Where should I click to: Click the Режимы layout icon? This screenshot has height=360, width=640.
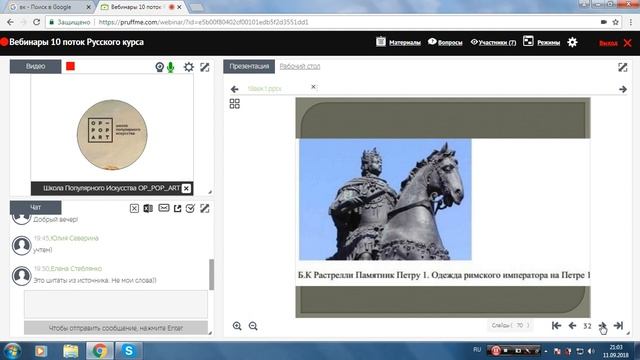(x=528, y=41)
